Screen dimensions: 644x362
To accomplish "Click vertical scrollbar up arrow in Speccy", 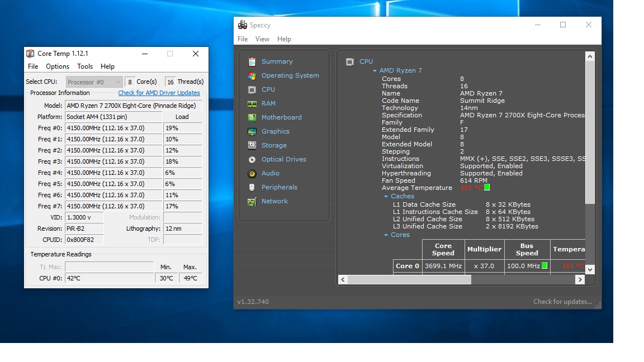I will pos(590,56).
